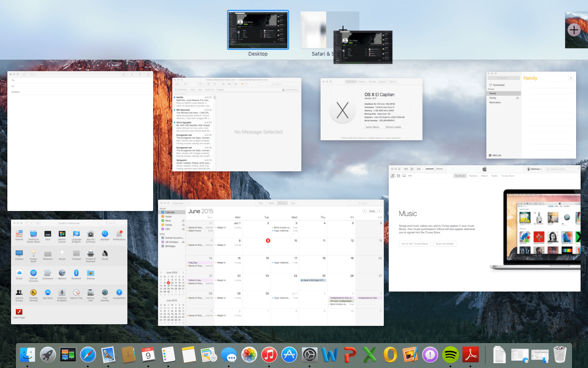This screenshot has height=368, width=588.
Task: Select the REI Gearmail message in Mail
Action: [x=194, y=114]
